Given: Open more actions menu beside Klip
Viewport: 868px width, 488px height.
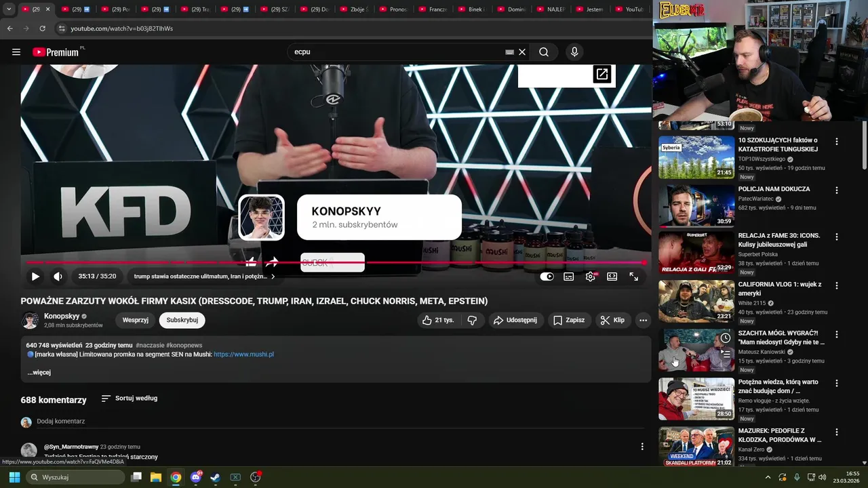Looking at the screenshot, I should (643, 320).
